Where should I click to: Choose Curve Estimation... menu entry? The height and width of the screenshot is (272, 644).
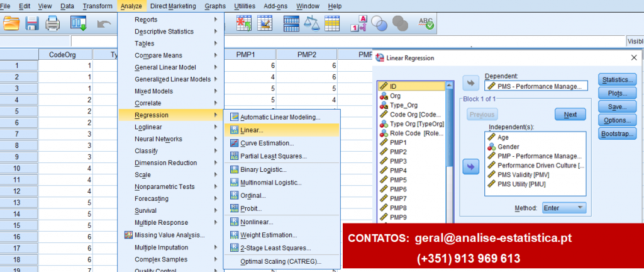(x=282, y=143)
